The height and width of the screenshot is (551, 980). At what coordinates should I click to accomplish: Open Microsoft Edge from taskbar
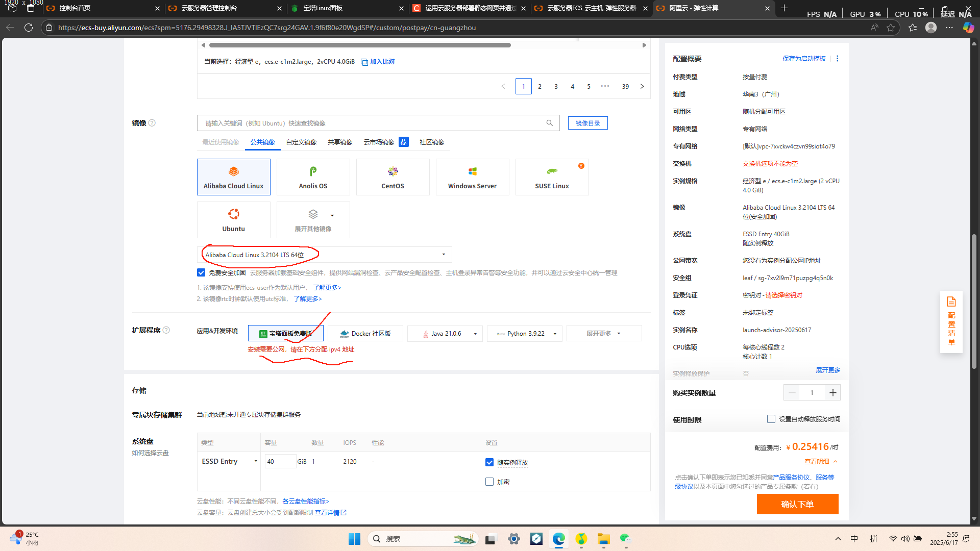point(559,539)
